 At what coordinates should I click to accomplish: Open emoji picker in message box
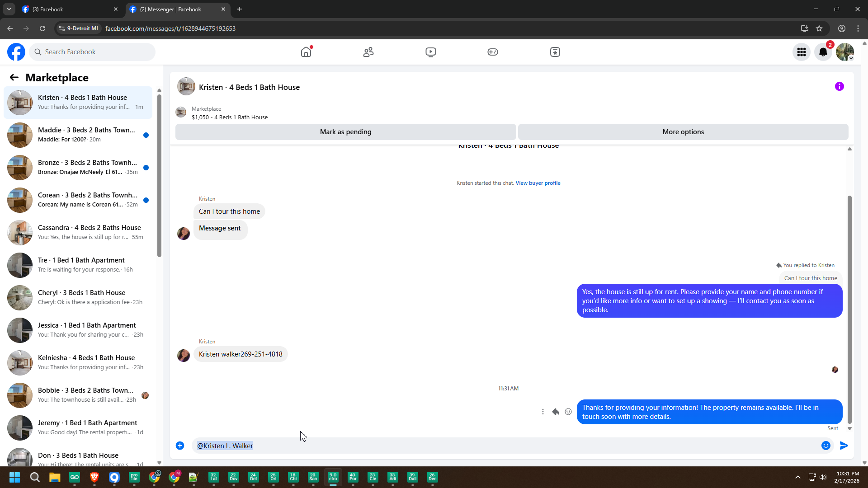click(826, 446)
